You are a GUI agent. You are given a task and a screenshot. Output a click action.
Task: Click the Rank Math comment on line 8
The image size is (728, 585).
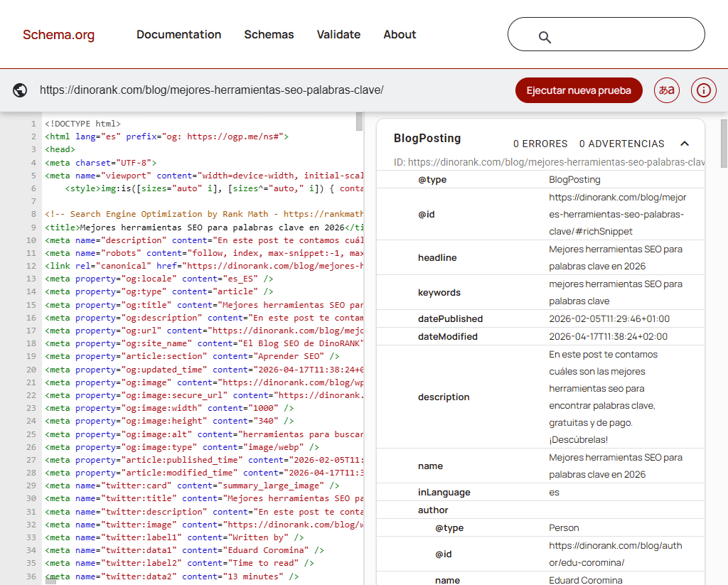point(204,214)
